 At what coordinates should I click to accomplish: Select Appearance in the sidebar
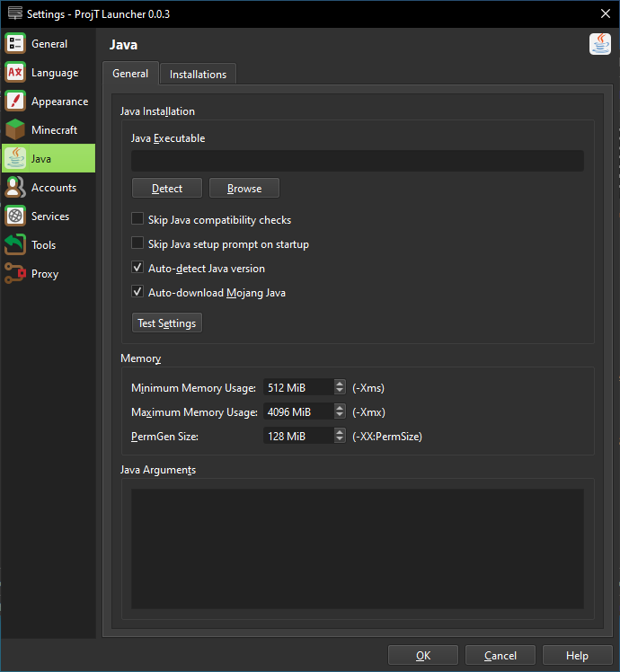(x=49, y=102)
